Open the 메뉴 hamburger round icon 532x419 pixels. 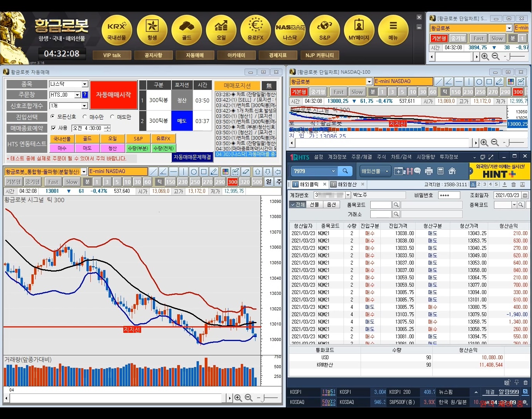point(393,31)
